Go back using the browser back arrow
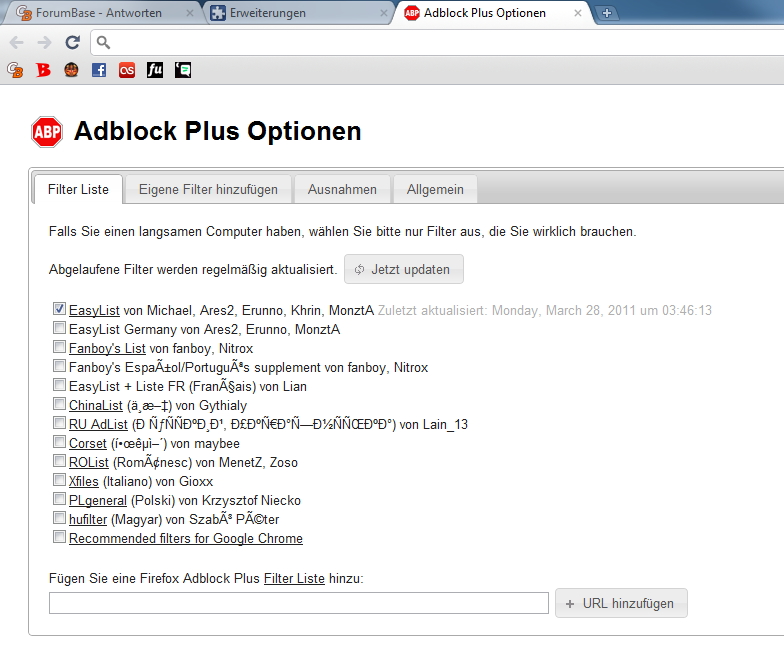 [x=16, y=42]
